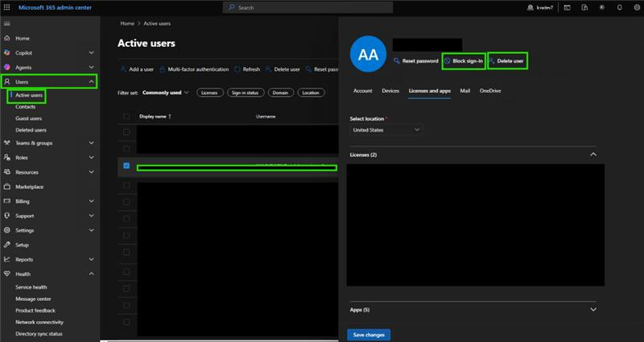The width and height of the screenshot is (644, 342).
Task: Click the Home breadcrumb link
Action: 127,23
